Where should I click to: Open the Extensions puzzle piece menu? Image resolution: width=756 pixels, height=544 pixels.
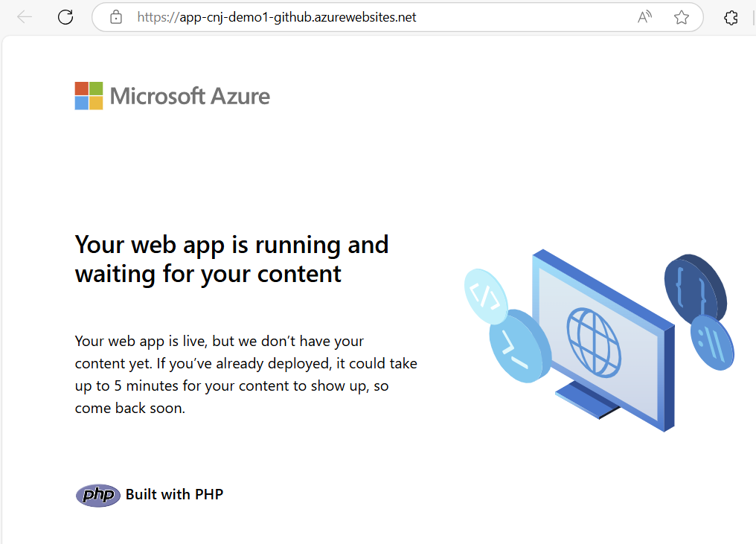731,17
